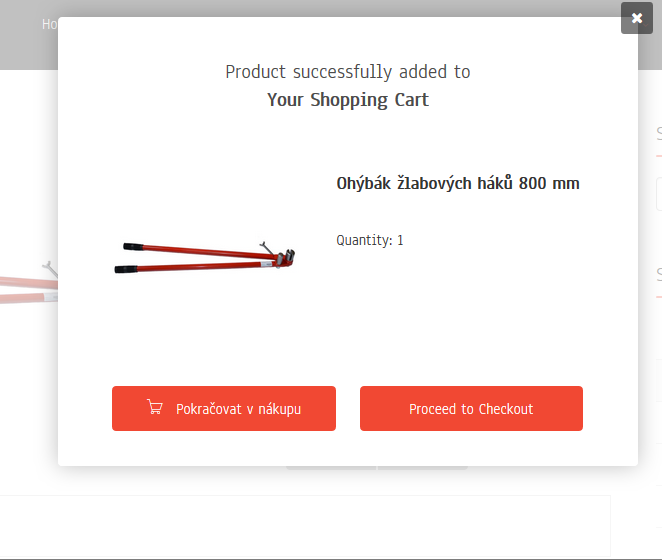This screenshot has height=560, width=662.
Task: Proceed to Checkout
Action: click(x=471, y=409)
